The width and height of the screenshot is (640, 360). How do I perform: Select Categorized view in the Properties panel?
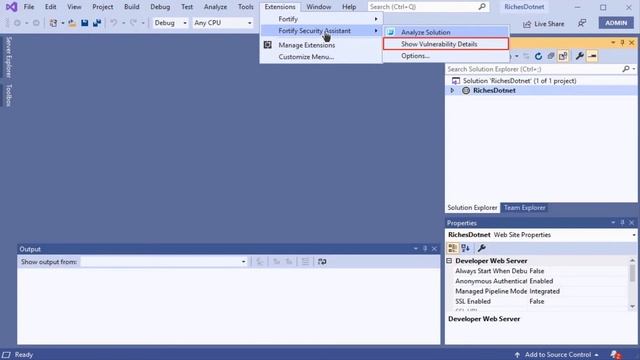coord(453,248)
